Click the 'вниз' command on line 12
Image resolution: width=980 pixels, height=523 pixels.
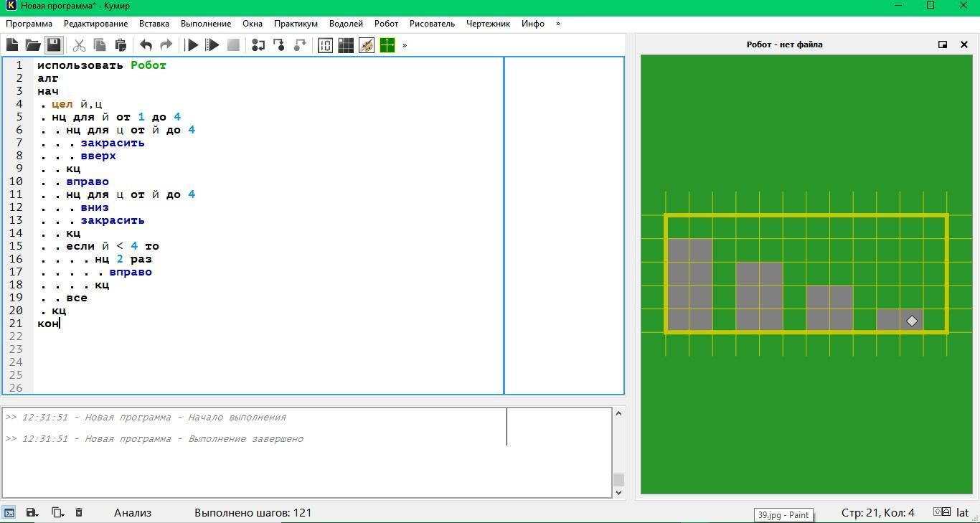(95, 207)
